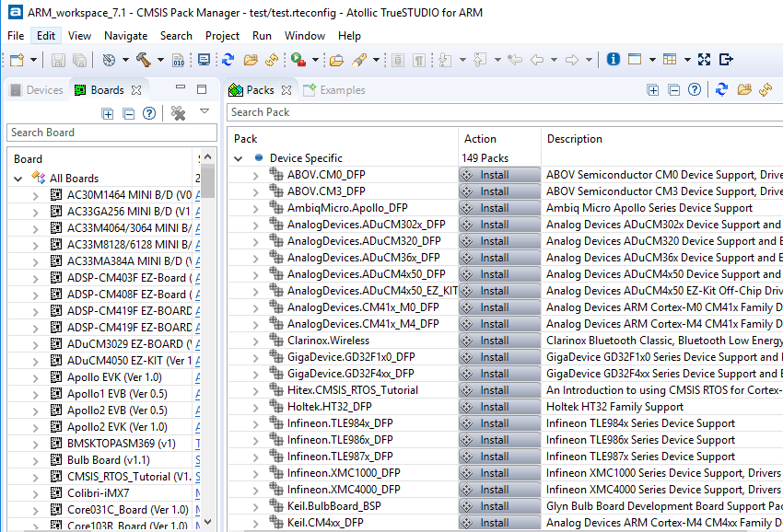Open Help icon in Boards panel

(x=149, y=113)
